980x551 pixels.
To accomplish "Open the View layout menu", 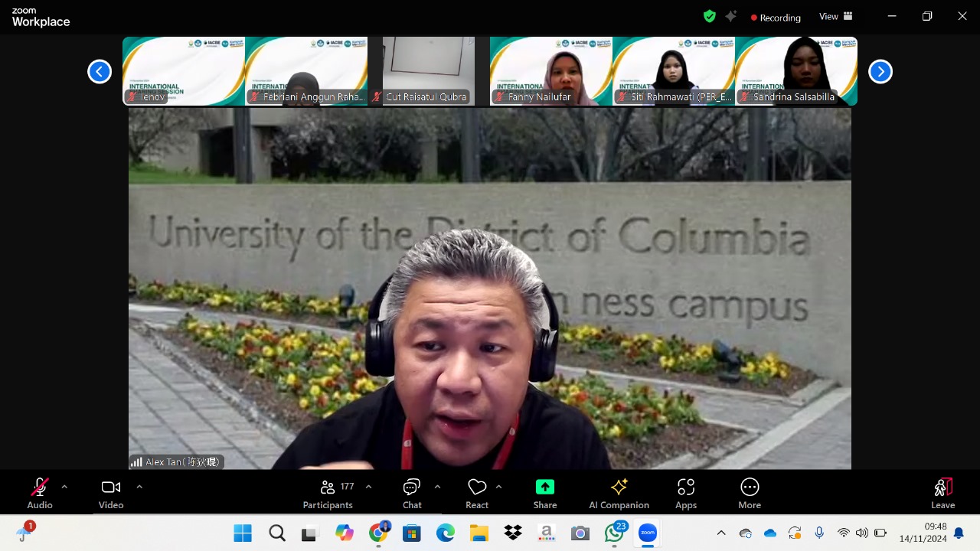I will point(836,16).
